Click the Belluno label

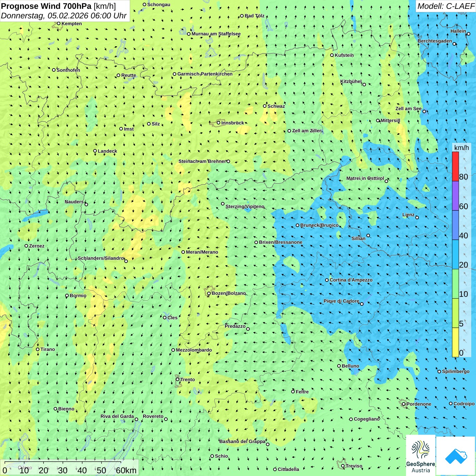[x=350, y=366]
